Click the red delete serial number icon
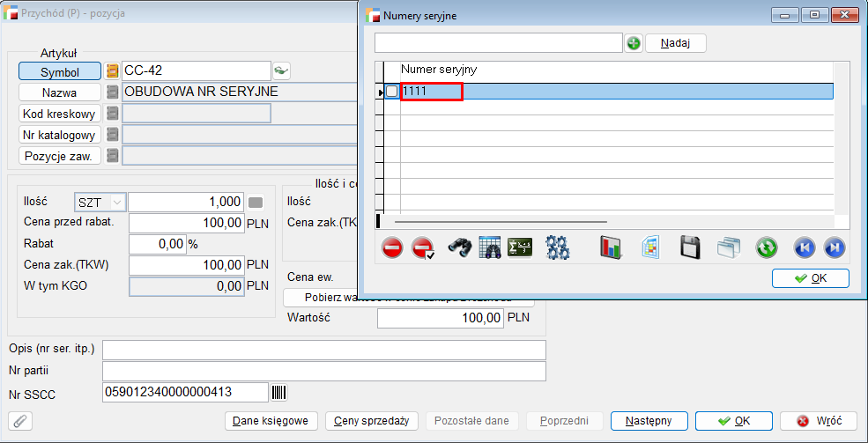Viewport: 868px width, 443px height. click(393, 247)
